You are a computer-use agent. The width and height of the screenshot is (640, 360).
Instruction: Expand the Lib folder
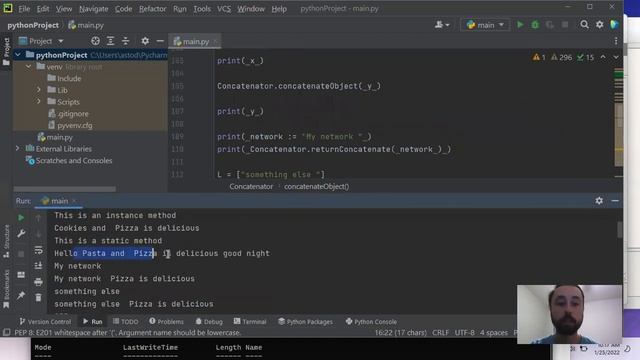pyautogui.click(x=39, y=90)
